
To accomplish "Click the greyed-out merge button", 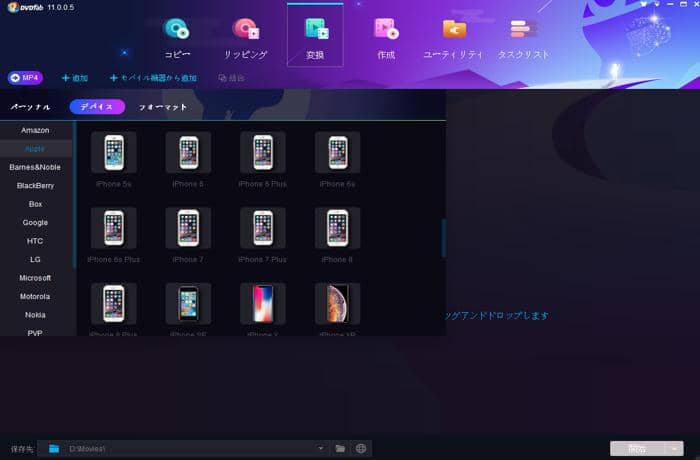I will pos(231,78).
